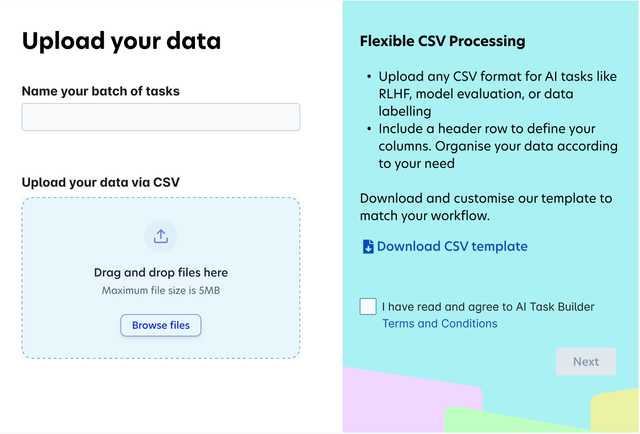Screen dimensions: 640x434
Task: Click the bullet about including a header row
Action: (x=498, y=146)
